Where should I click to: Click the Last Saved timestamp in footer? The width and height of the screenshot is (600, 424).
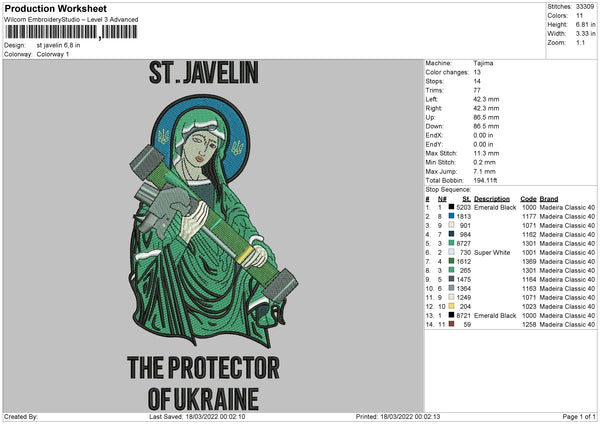pos(199,416)
